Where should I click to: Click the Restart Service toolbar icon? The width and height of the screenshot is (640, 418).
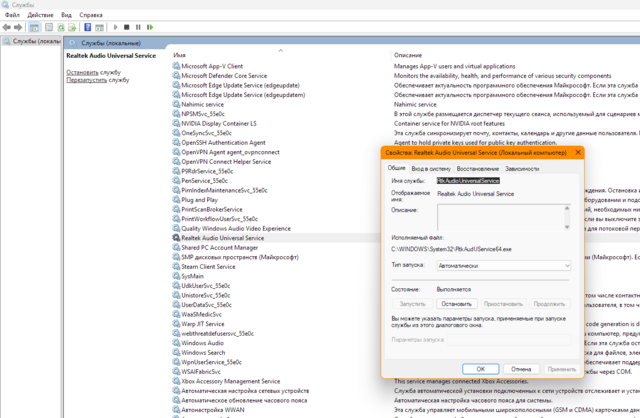(150, 27)
